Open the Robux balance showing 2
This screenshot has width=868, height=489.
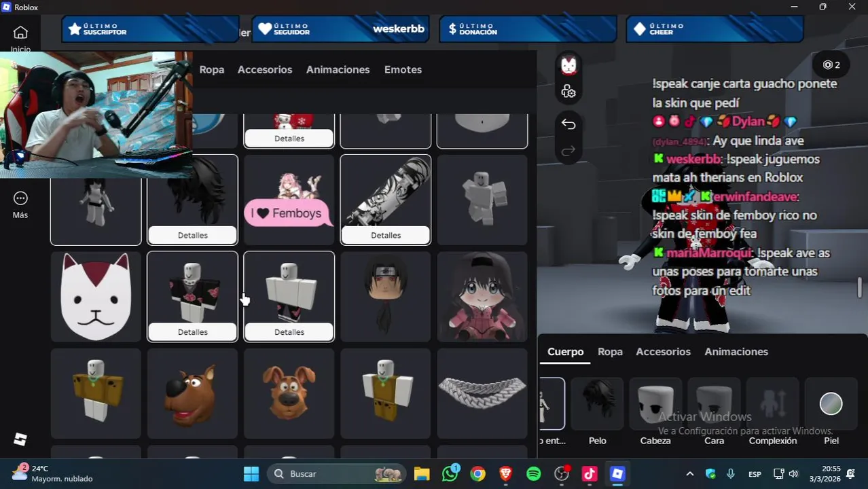click(x=831, y=65)
